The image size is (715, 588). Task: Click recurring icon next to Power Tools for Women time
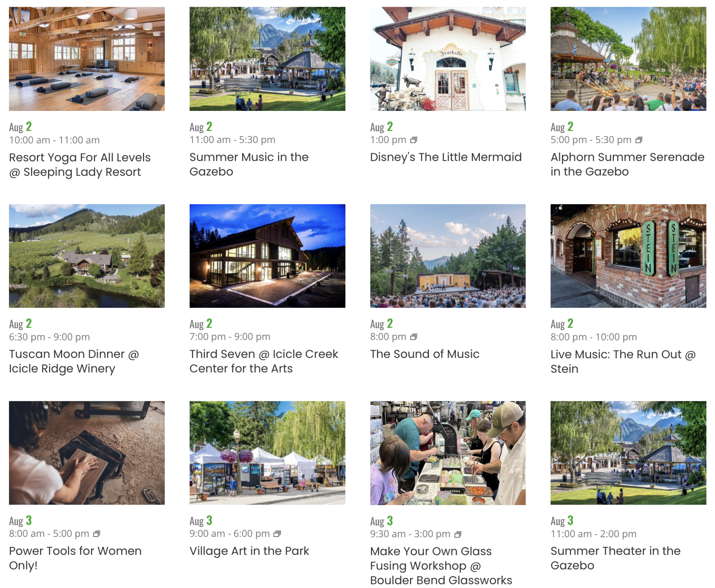tap(96, 534)
